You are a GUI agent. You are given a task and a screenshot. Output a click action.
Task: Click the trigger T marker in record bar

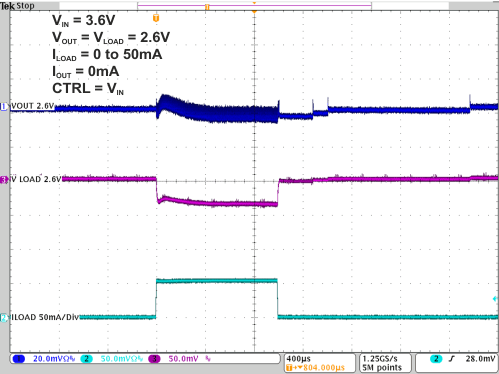tap(207, 7)
